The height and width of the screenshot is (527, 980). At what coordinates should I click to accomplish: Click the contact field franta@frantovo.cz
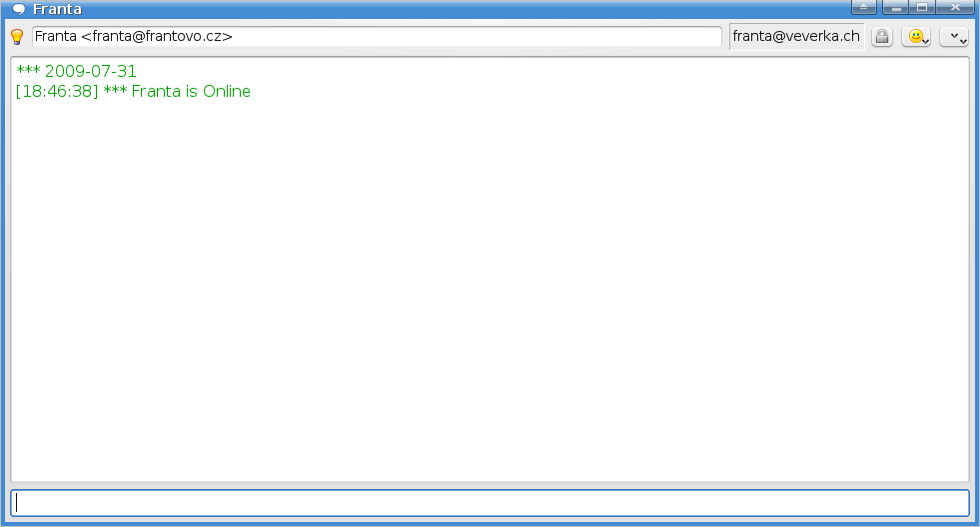pos(377,36)
